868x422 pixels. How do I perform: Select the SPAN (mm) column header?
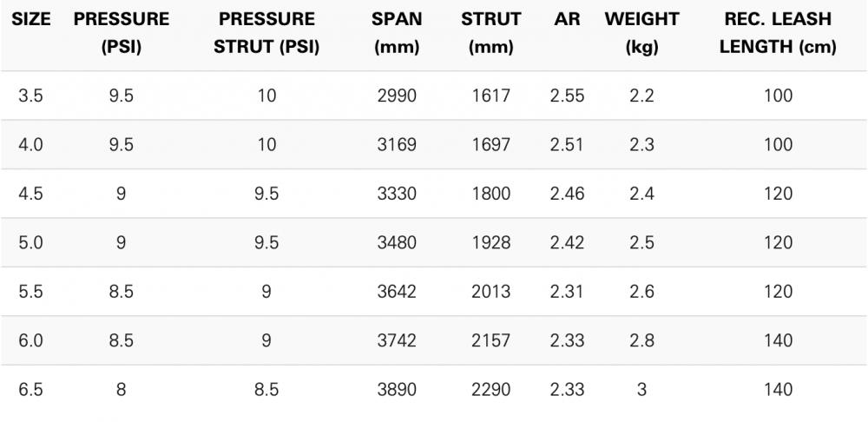click(397, 33)
